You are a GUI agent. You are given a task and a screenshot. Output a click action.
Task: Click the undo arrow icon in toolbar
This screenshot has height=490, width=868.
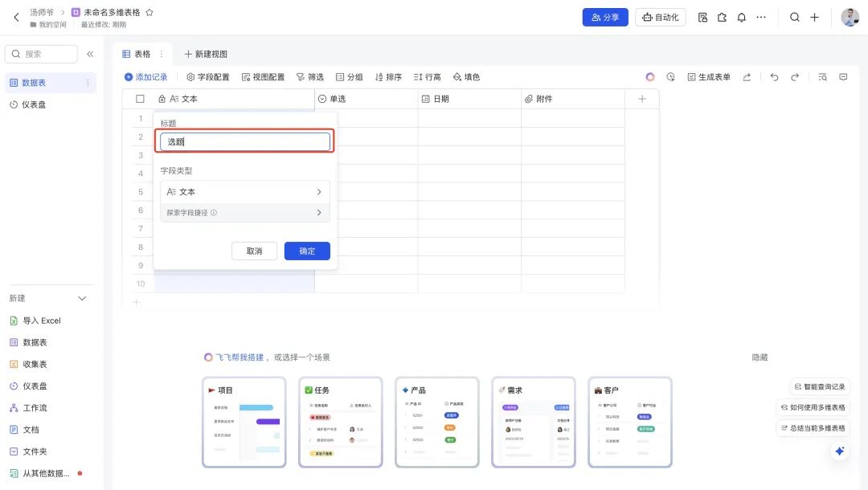pyautogui.click(x=774, y=77)
